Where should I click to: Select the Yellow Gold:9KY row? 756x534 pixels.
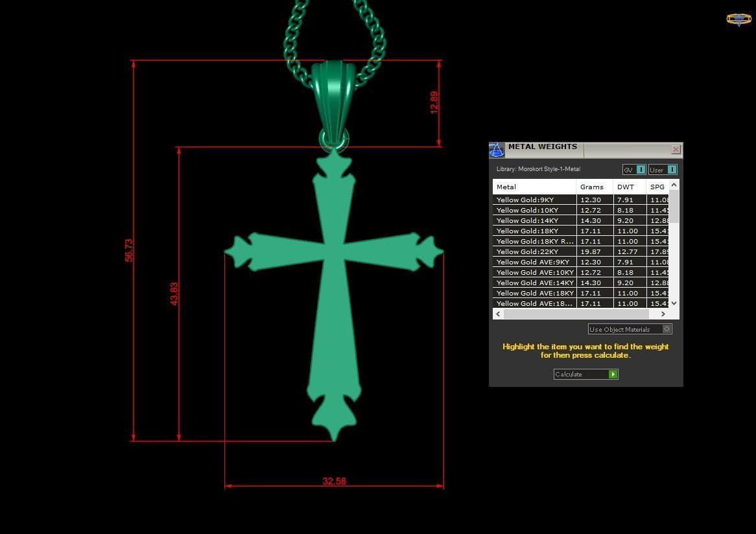tap(581, 200)
